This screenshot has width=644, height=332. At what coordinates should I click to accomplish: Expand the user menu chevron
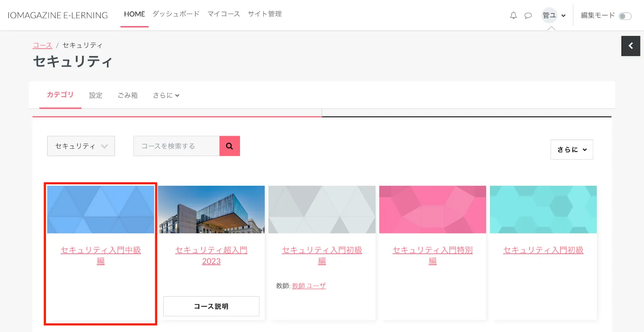563,16
